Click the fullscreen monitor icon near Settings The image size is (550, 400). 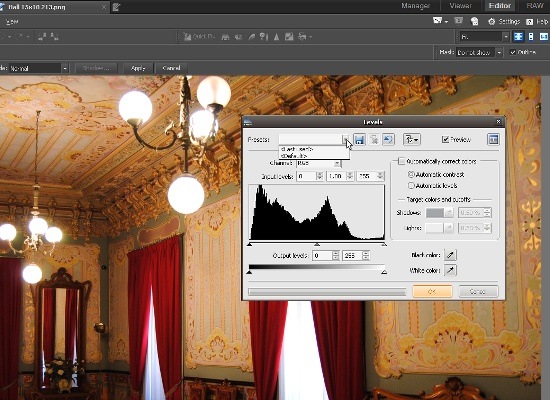[458, 21]
